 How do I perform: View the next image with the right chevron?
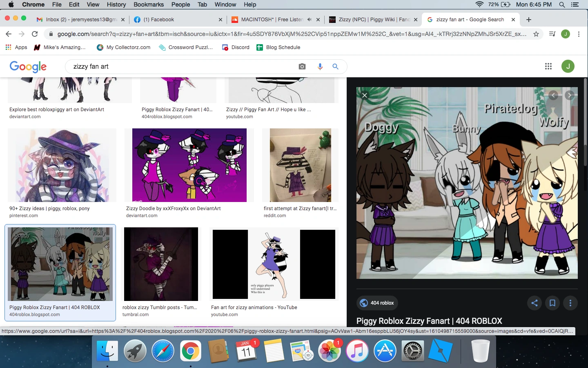[569, 95]
